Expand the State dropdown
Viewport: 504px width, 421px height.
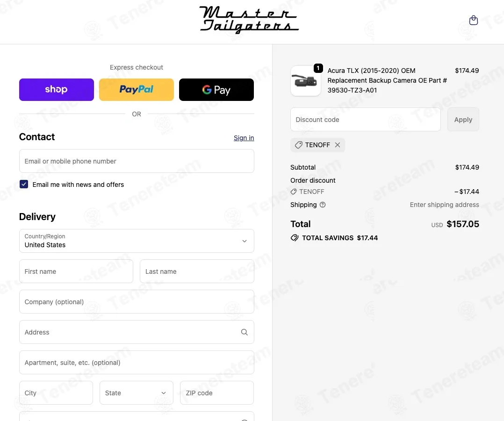[x=137, y=393]
